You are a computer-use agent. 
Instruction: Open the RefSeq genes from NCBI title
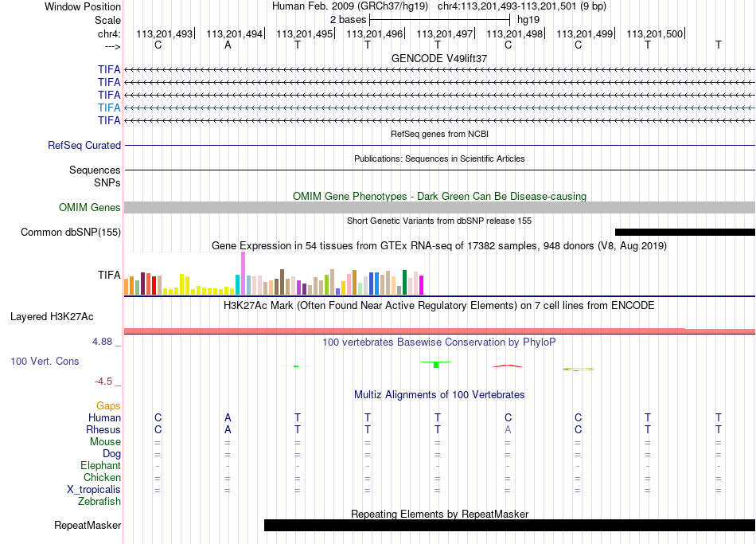coord(439,134)
